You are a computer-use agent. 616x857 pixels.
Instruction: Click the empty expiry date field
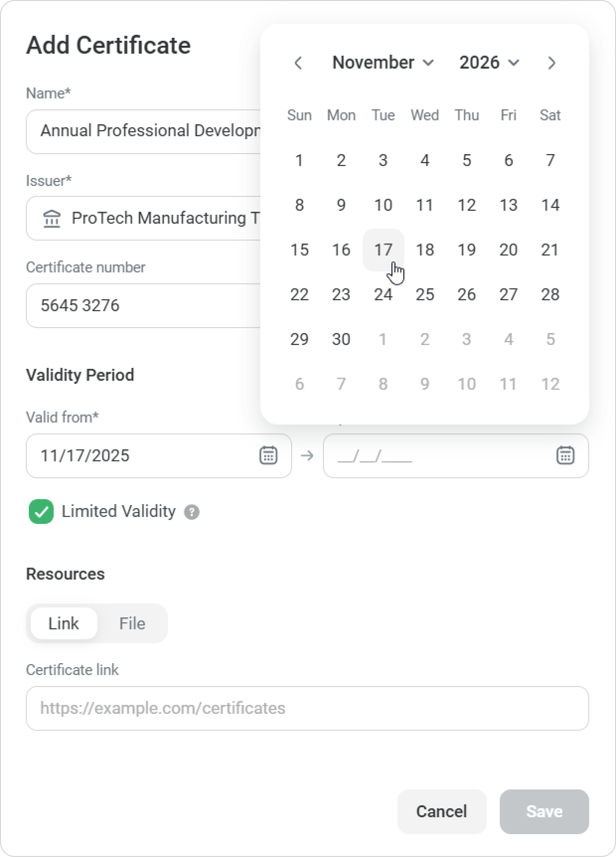pyautogui.click(x=437, y=455)
